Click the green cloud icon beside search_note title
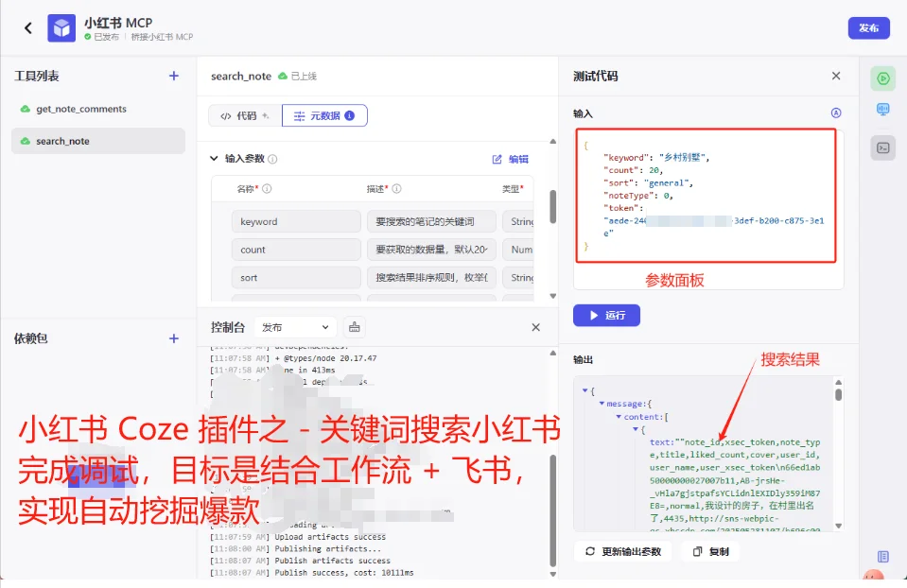The image size is (907, 588). (x=282, y=76)
